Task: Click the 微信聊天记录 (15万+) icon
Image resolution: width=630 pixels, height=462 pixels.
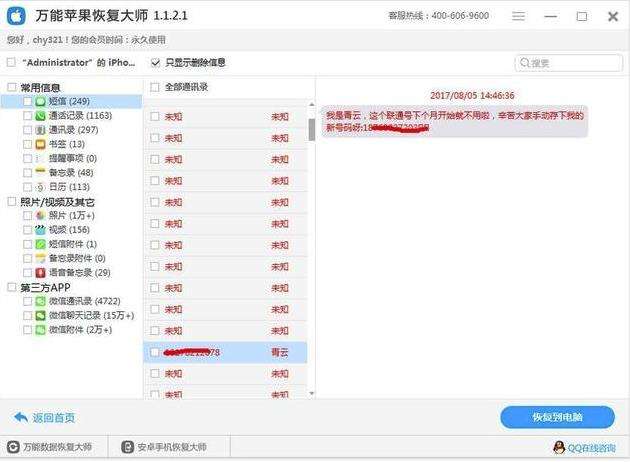Action: 40,316
